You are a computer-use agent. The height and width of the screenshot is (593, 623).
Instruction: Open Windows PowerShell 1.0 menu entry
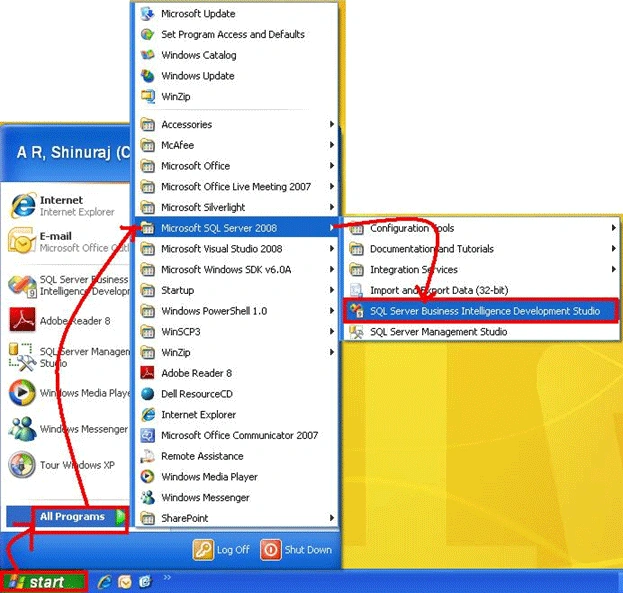pyautogui.click(x=237, y=311)
